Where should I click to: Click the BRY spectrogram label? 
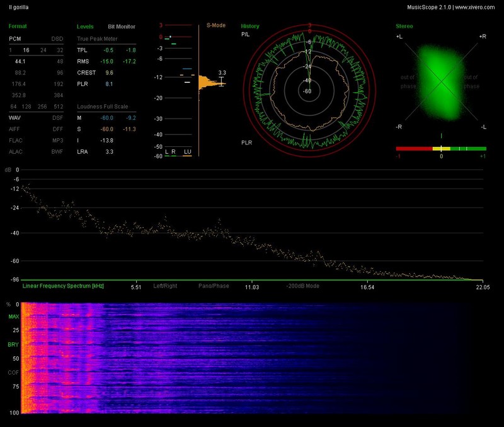pos(13,344)
